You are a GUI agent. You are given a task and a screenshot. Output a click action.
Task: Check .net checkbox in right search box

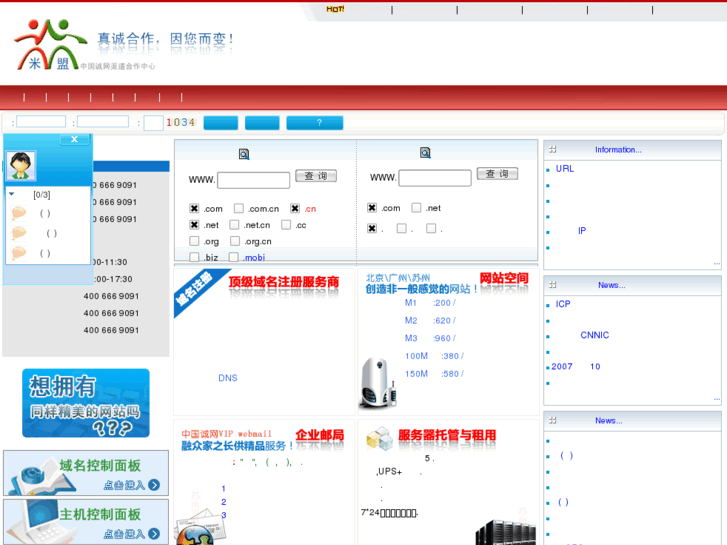coord(416,207)
